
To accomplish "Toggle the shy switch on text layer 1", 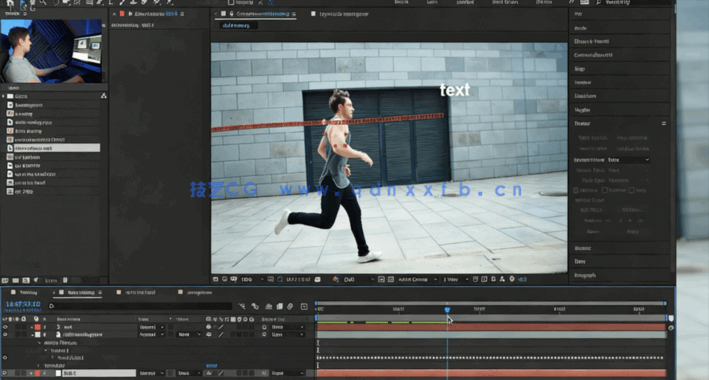I will (x=208, y=327).
